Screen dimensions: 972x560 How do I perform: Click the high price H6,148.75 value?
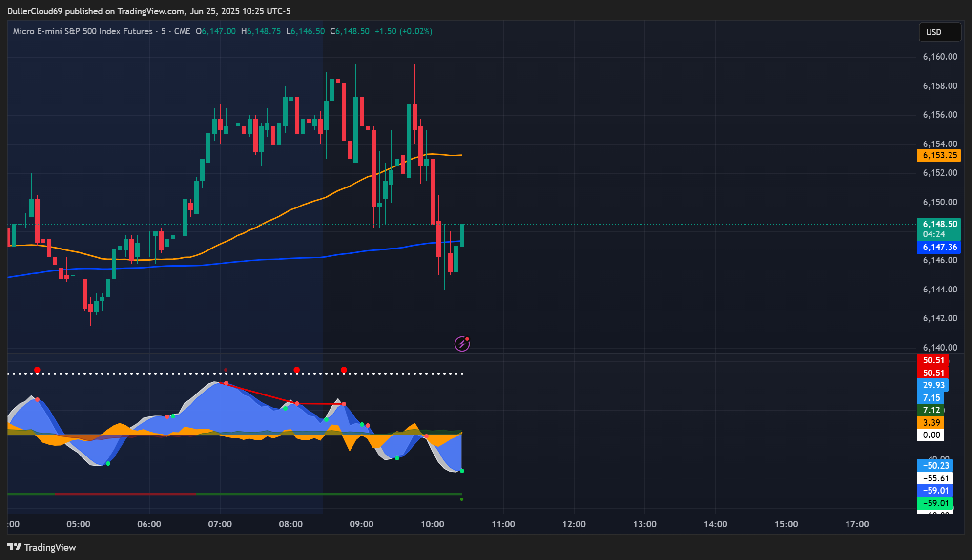click(x=261, y=31)
